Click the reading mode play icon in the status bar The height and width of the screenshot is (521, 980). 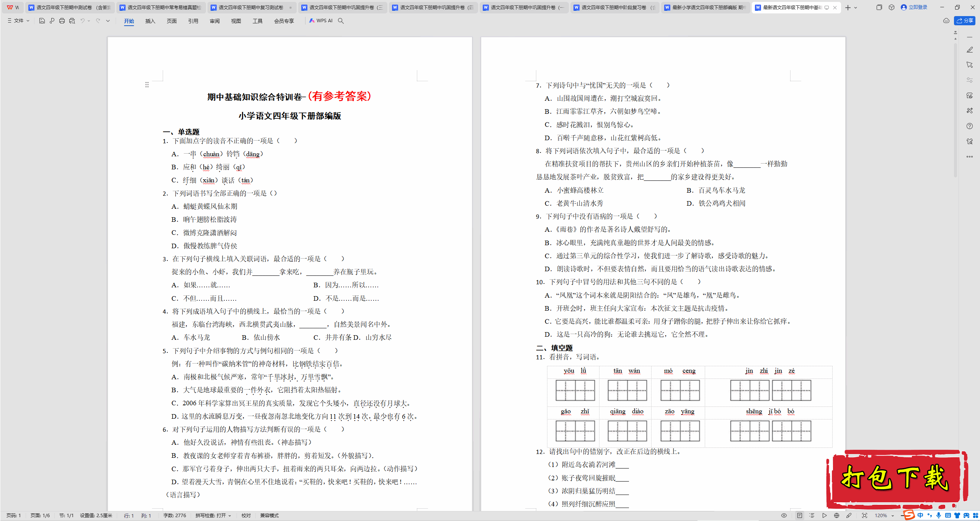pos(824,516)
